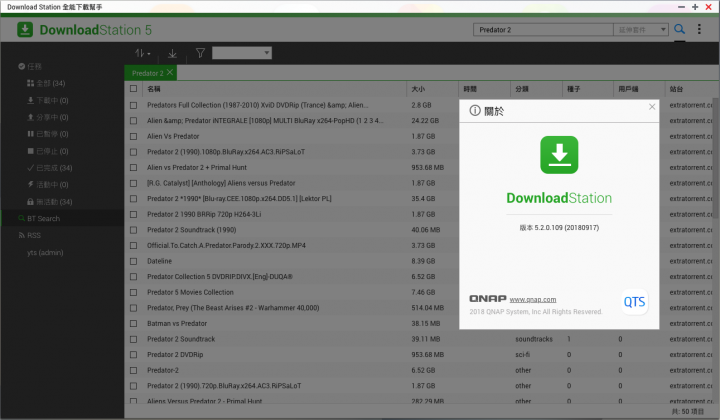Click the 共: 50 項目 status text
Image resolution: width=720 pixels, height=420 pixels.
coord(687,411)
